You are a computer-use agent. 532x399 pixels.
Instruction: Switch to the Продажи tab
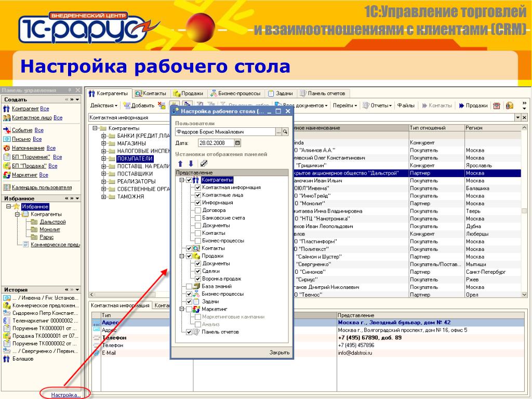click(x=188, y=94)
